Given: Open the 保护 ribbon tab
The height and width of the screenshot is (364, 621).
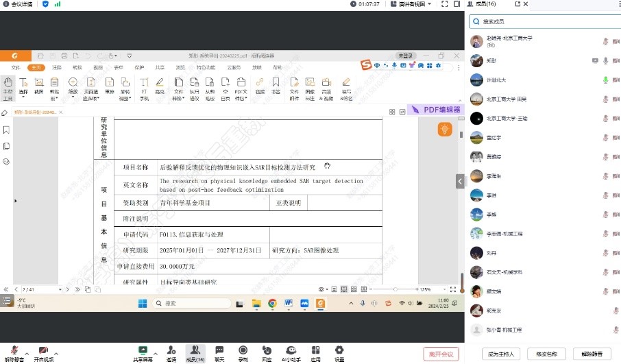Looking at the screenshot, I should click(139, 68).
